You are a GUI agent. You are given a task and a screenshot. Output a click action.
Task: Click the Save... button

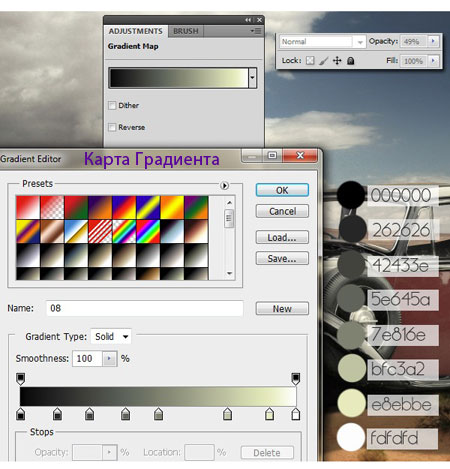coord(282,258)
